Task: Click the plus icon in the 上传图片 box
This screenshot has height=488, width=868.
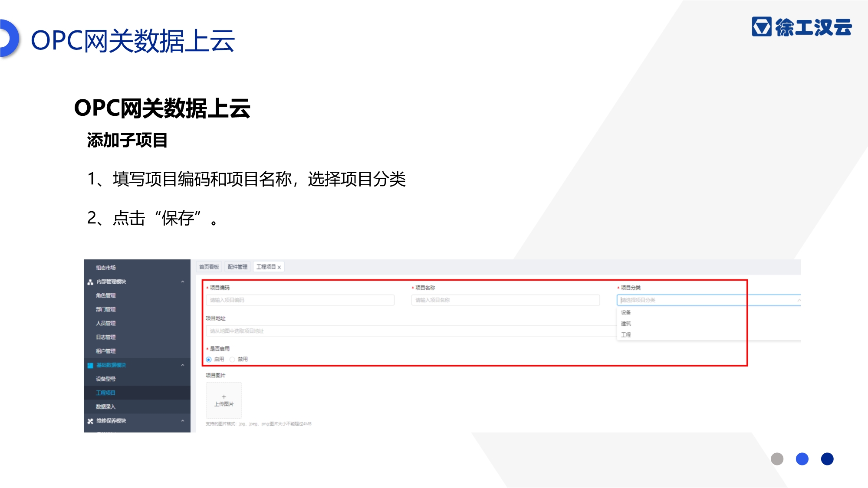Action: pyautogui.click(x=224, y=396)
